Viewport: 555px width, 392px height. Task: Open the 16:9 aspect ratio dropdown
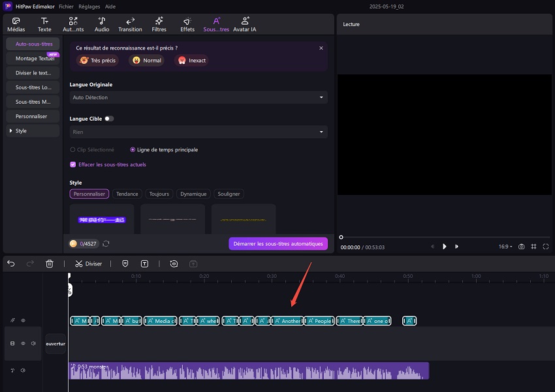pos(504,247)
